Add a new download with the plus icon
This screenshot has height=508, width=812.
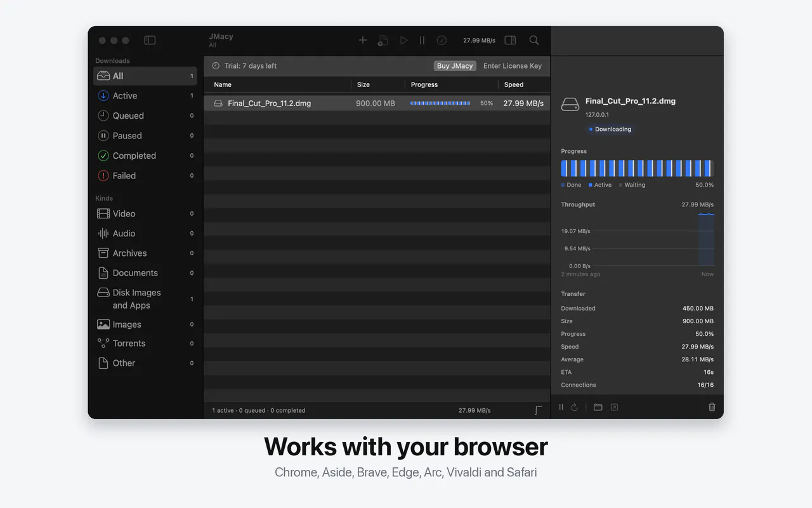[363, 40]
